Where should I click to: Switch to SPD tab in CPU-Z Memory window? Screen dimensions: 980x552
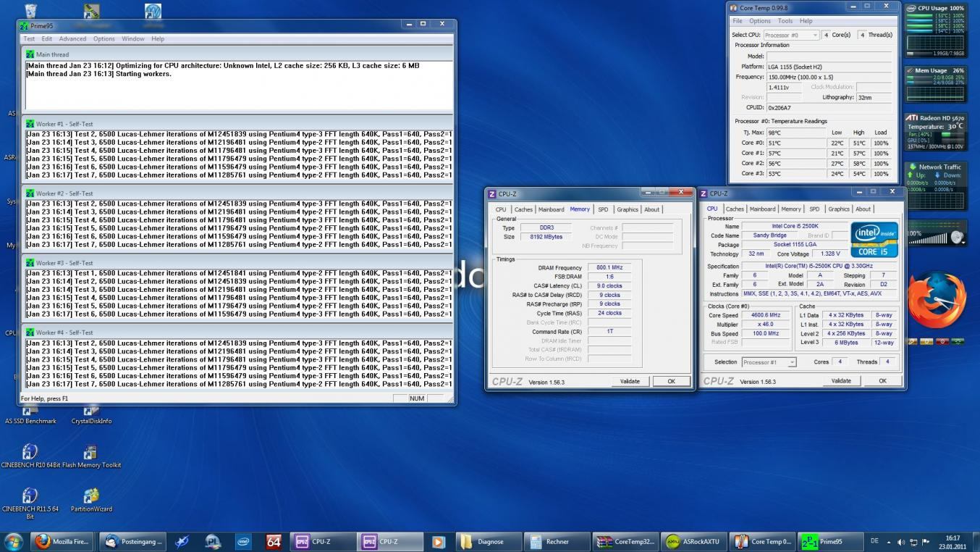tap(603, 209)
